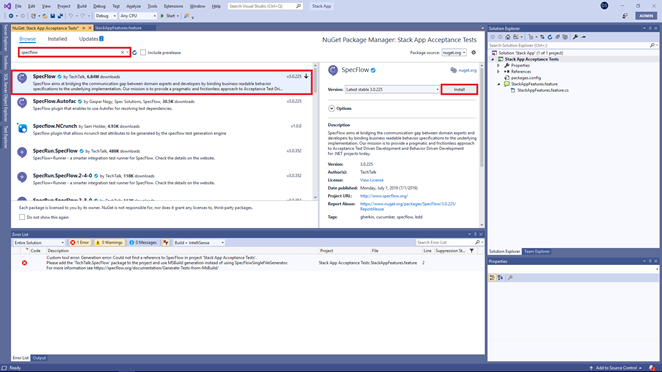Click the user account avatar icon

click(604, 6)
